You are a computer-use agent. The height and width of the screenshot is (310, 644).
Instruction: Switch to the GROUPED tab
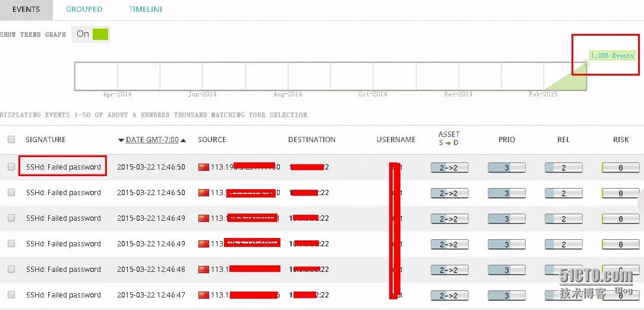[84, 10]
